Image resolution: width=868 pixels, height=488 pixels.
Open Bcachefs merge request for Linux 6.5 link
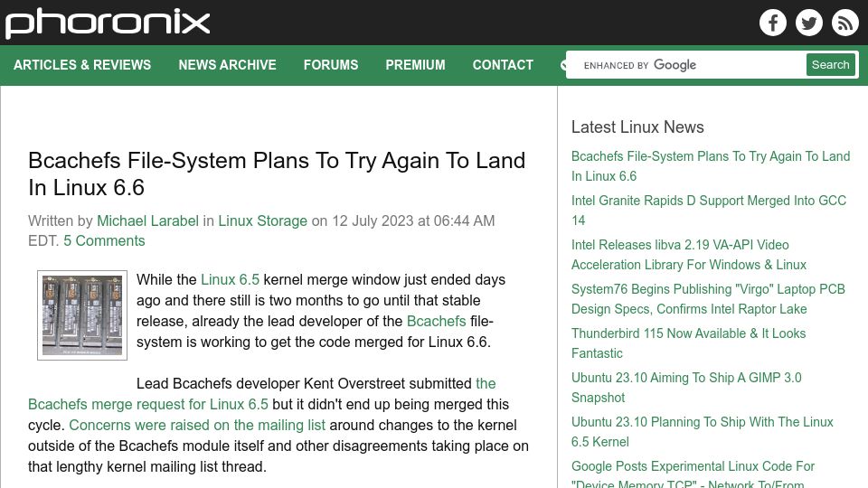pyautogui.click(x=148, y=404)
